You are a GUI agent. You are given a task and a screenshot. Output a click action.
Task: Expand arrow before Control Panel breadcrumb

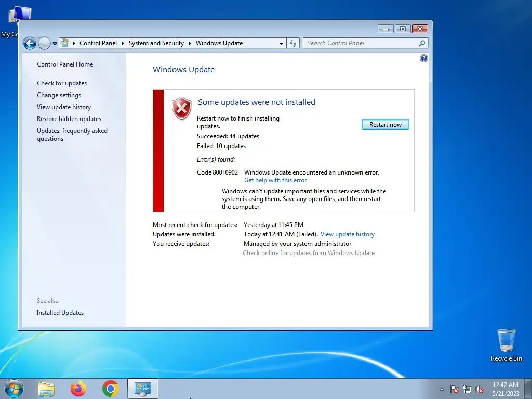point(73,43)
